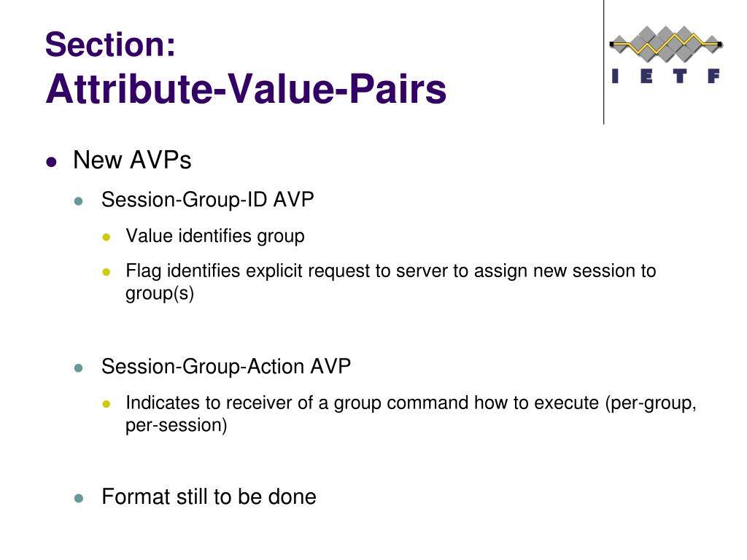Click the New AVPs text
Screen dimensions: 747x560
(x=132, y=160)
